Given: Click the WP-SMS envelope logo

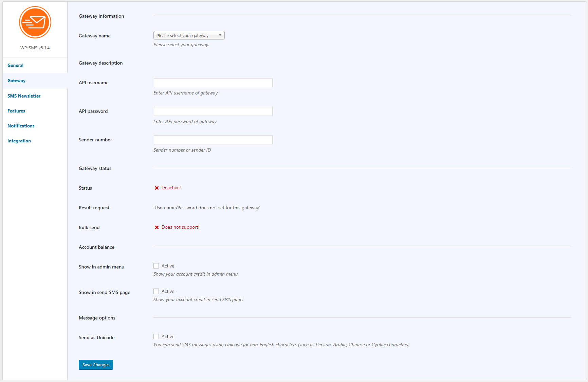Looking at the screenshot, I should 35,22.
